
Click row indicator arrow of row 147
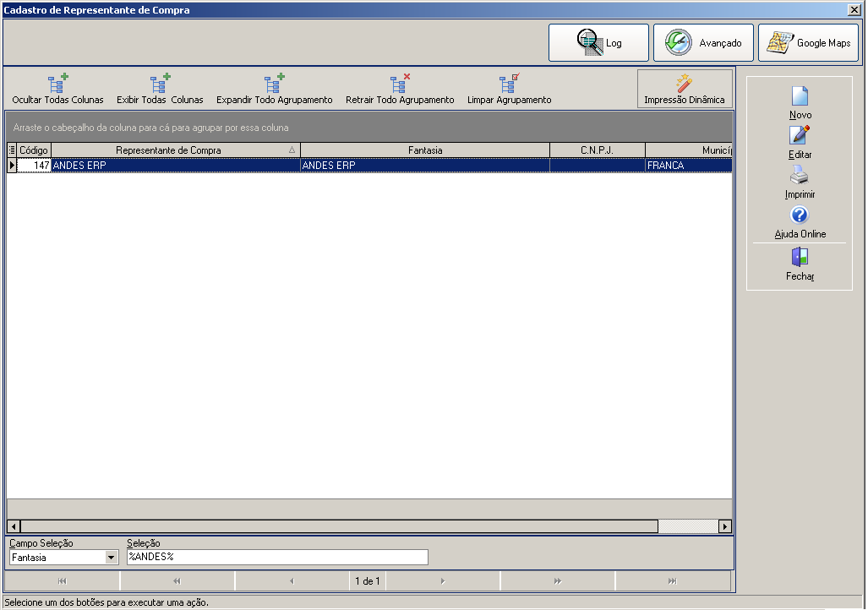(12, 165)
